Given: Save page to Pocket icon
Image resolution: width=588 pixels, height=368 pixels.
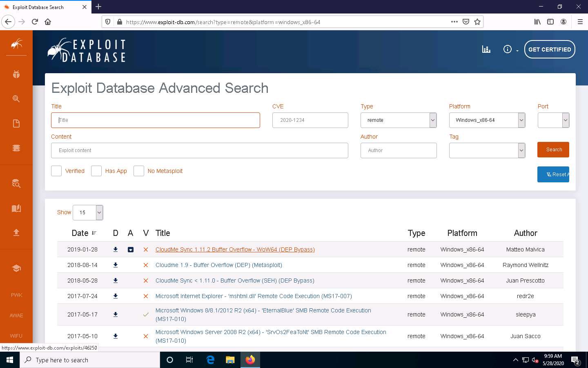Looking at the screenshot, I should pos(465,22).
